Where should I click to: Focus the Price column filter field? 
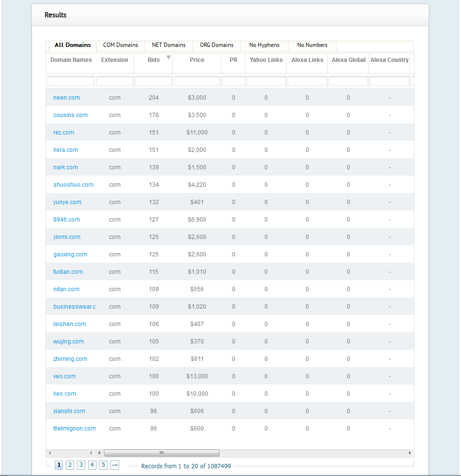197,81
